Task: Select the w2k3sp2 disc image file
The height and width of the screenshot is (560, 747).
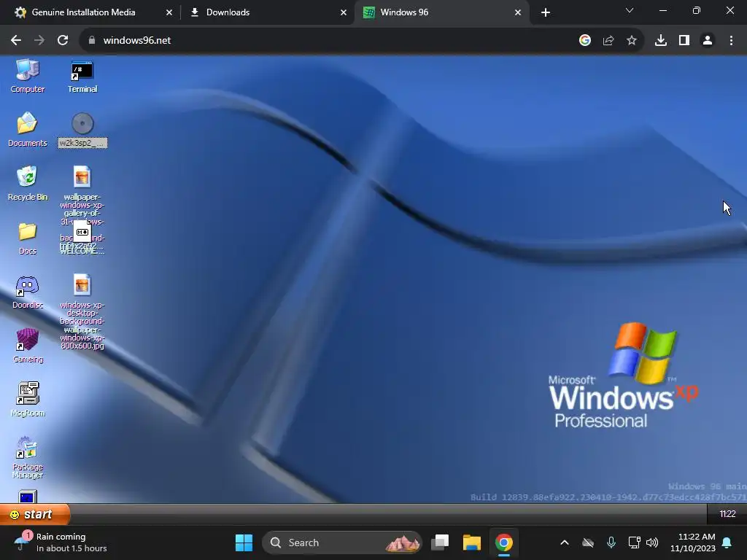Action: coord(82,129)
